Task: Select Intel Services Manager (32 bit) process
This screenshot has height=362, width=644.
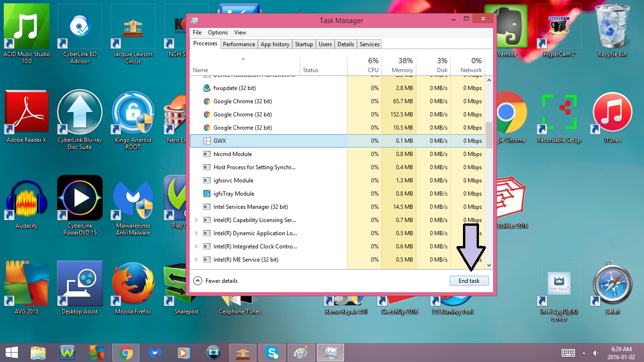Action: tap(338, 207)
